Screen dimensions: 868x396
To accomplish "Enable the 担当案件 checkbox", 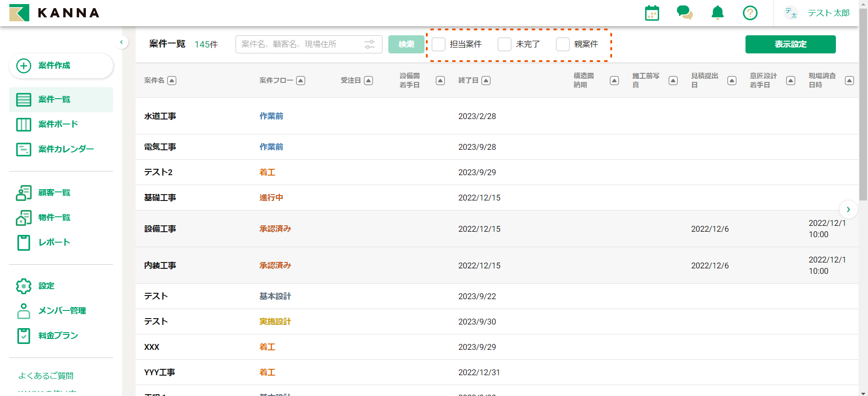I will tap(439, 44).
